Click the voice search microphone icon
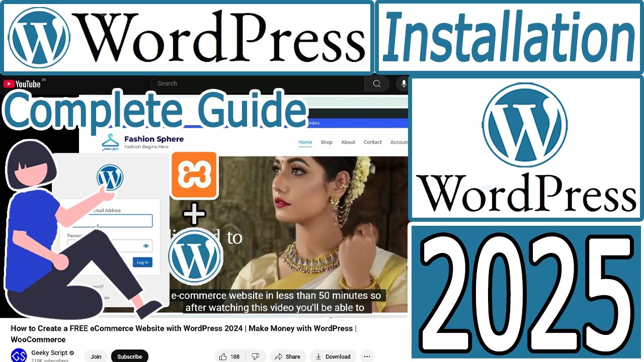This screenshot has width=644, height=362. [404, 83]
